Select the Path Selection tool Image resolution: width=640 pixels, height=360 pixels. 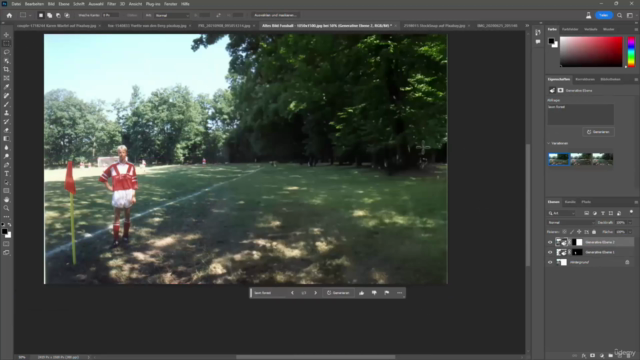point(6,182)
